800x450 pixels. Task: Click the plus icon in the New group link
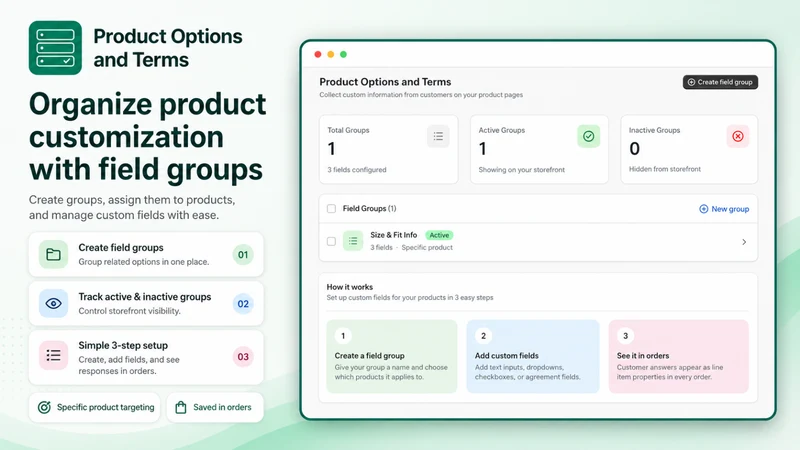click(704, 209)
